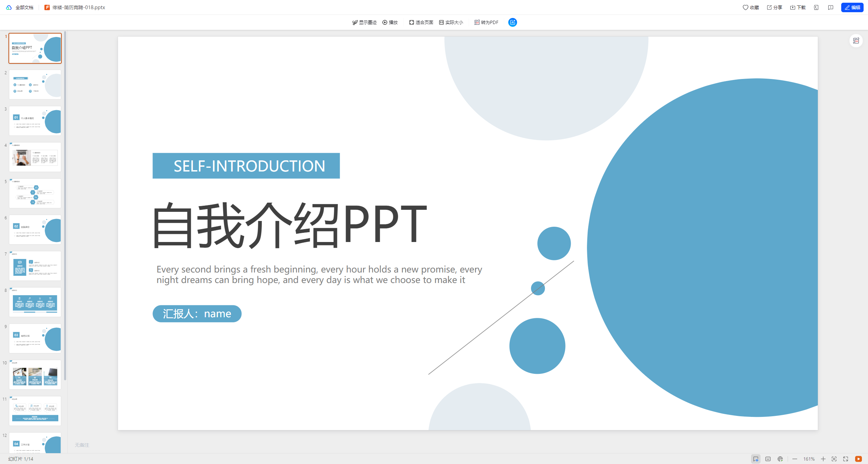Click the blue 编辑 edit button

(852, 7)
